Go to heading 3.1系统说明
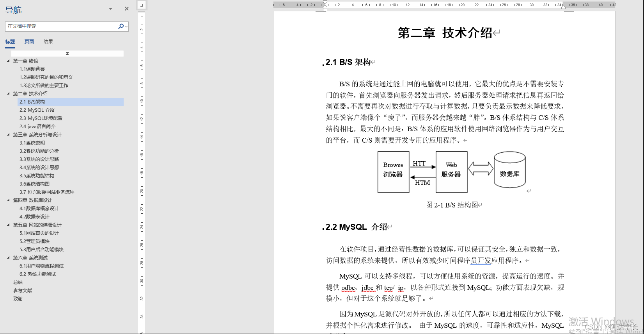644x334 pixels. click(x=32, y=143)
